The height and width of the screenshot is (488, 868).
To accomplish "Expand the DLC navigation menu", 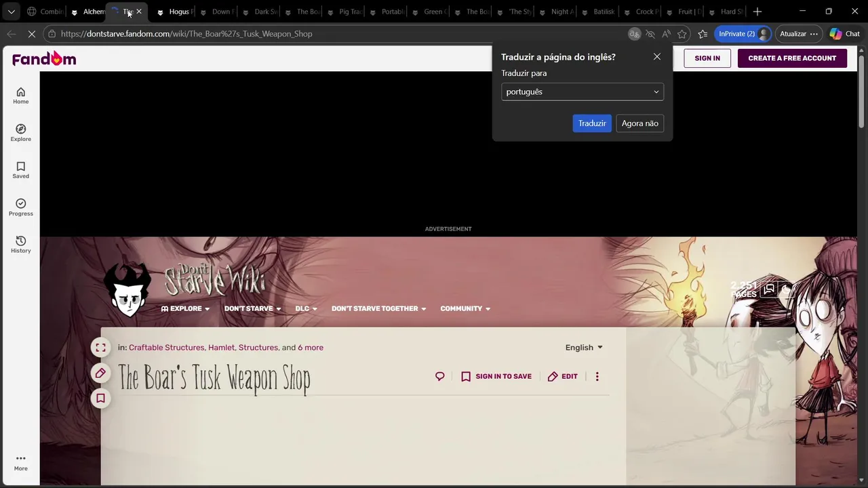I will pos(306,308).
